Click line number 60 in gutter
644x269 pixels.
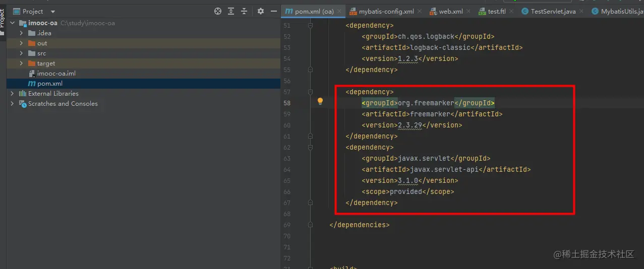click(x=286, y=125)
